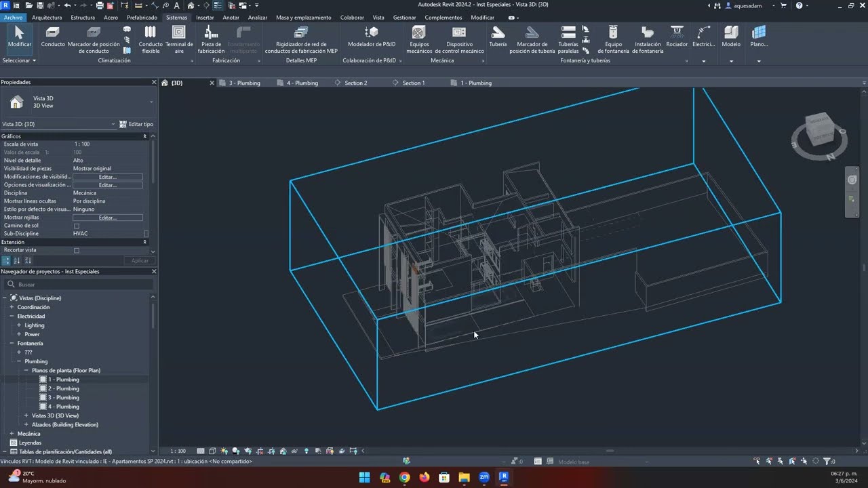The image size is (868, 488).
Task: Switch to the Insertar ribbon tab
Action: [205, 18]
